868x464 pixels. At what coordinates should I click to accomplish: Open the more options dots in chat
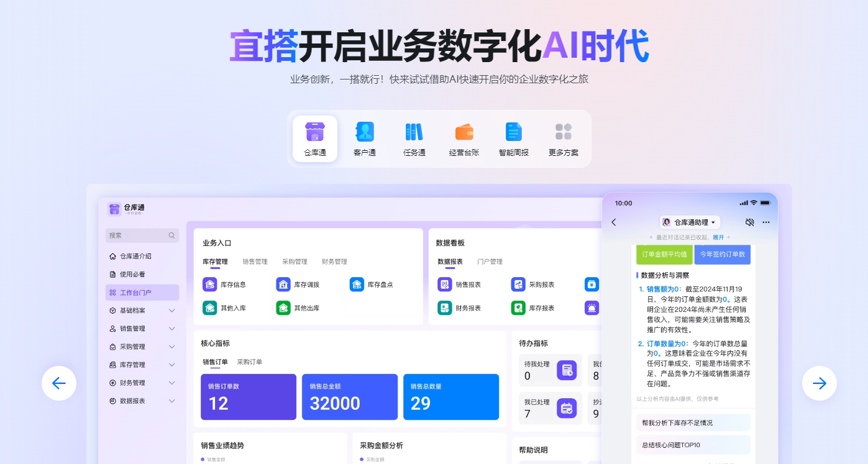click(x=766, y=222)
